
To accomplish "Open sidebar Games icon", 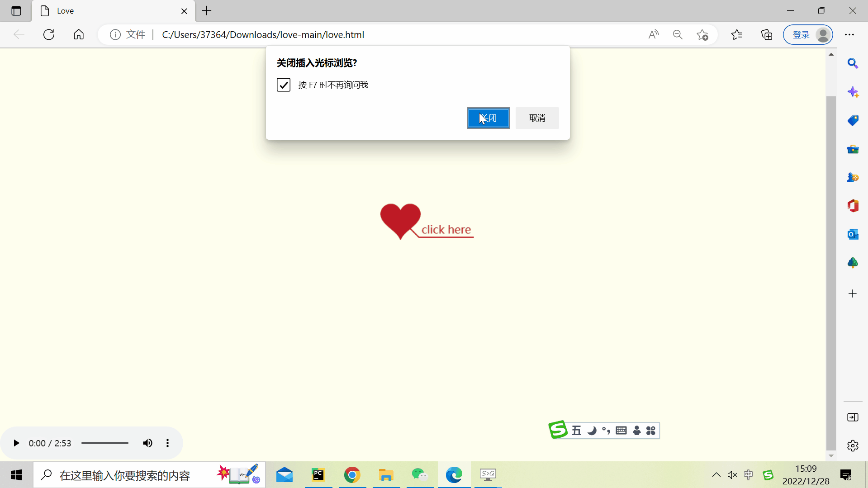I will point(853,177).
